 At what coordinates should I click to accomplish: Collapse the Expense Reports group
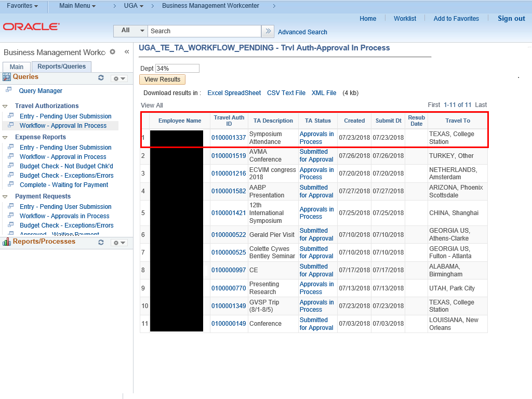pos(5,138)
